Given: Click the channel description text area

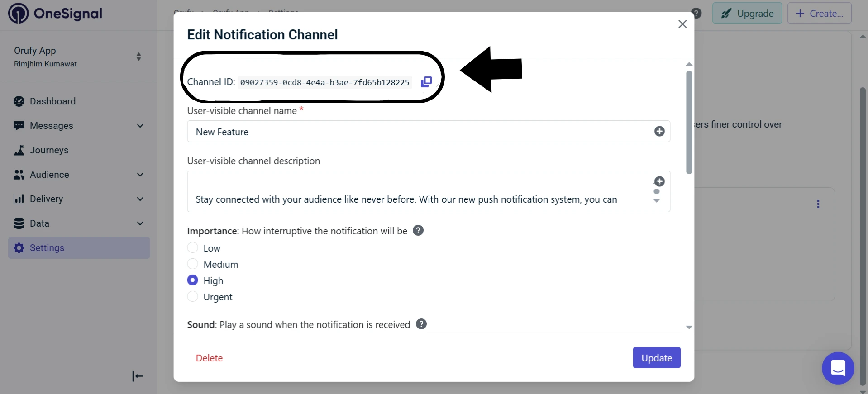Looking at the screenshot, I should pyautogui.click(x=429, y=191).
